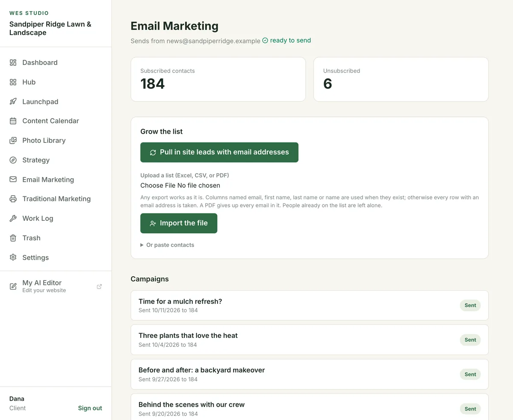Open the Work Log page

56,219
